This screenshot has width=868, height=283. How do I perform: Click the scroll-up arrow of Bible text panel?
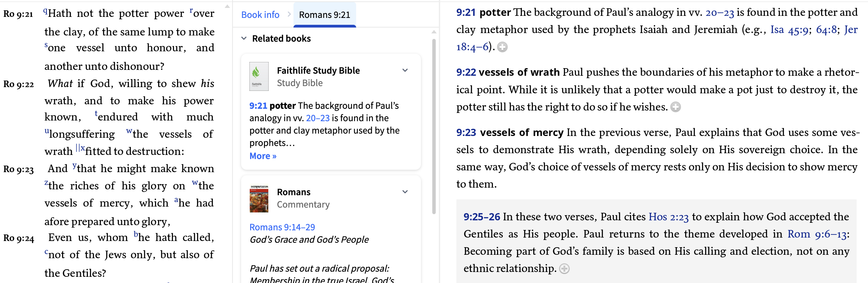pyautogui.click(x=227, y=6)
